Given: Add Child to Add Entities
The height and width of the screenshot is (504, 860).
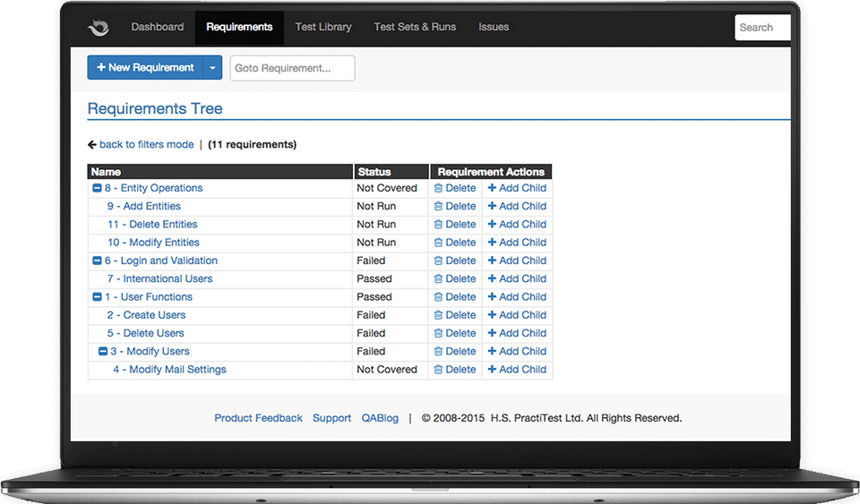Looking at the screenshot, I should [x=517, y=206].
